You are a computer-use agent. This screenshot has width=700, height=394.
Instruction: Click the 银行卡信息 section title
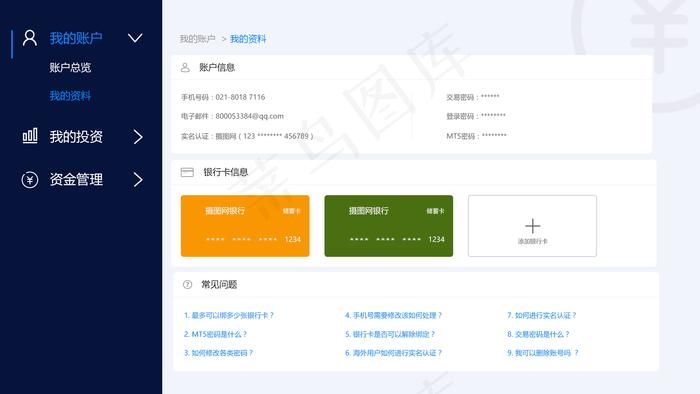click(226, 172)
